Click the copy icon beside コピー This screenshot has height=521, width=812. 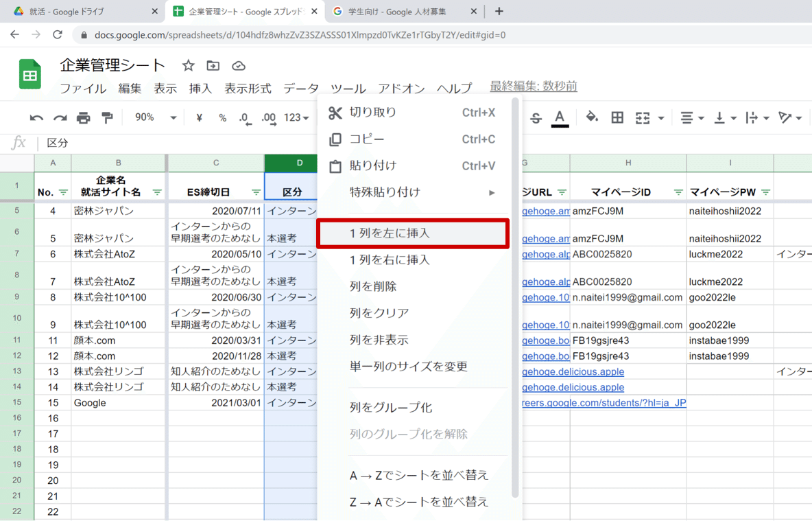(x=335, y=139)
